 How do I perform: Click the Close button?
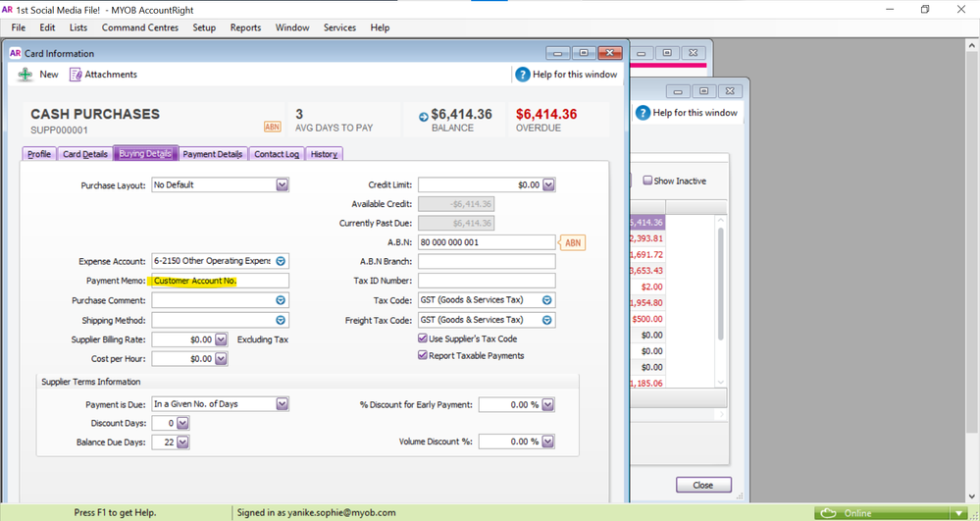pyautogui.click(x=702, y=485)
